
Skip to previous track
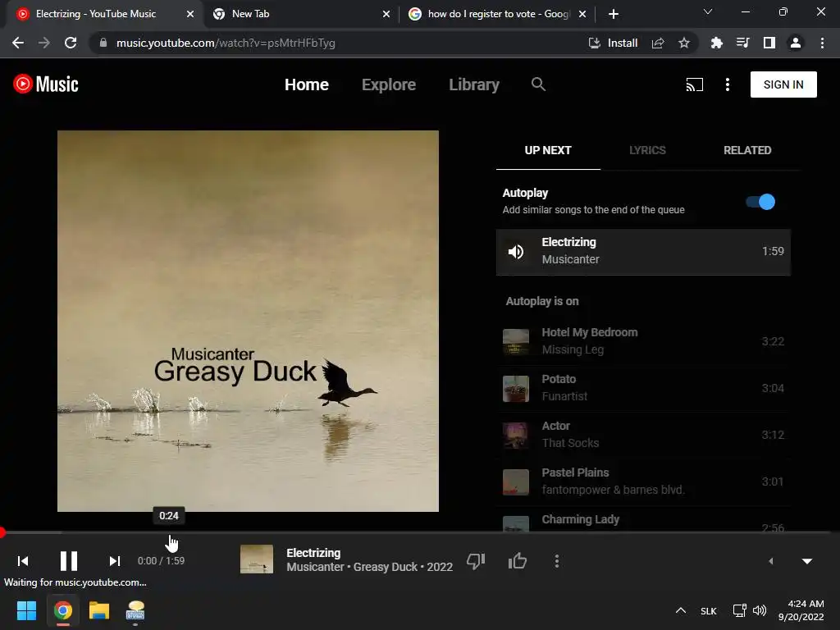click(23, 561)
